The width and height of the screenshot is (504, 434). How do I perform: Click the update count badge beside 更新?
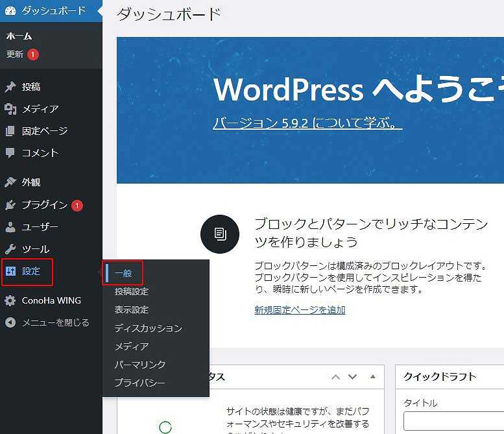click(33, 54)
